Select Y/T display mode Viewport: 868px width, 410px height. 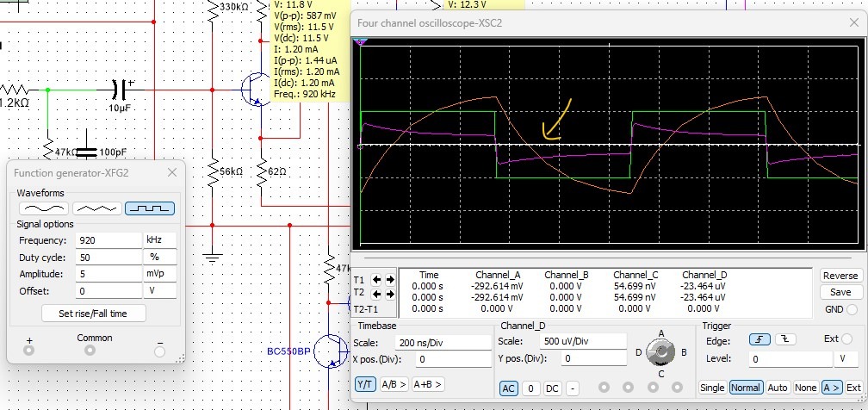(x=365, y=384)
